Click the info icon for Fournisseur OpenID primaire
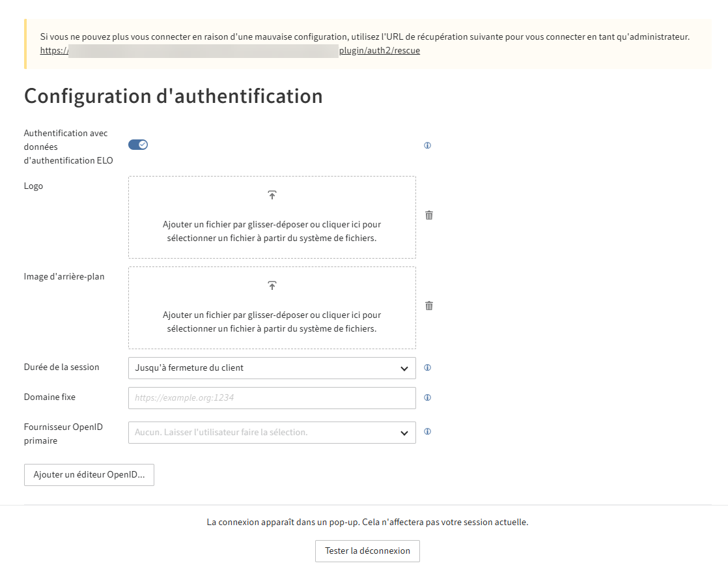Screen dimensions: 728x572 [427, 431]
